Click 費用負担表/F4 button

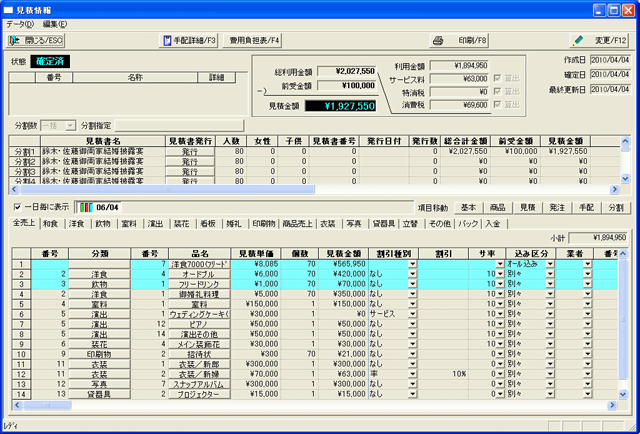(254, 41)
